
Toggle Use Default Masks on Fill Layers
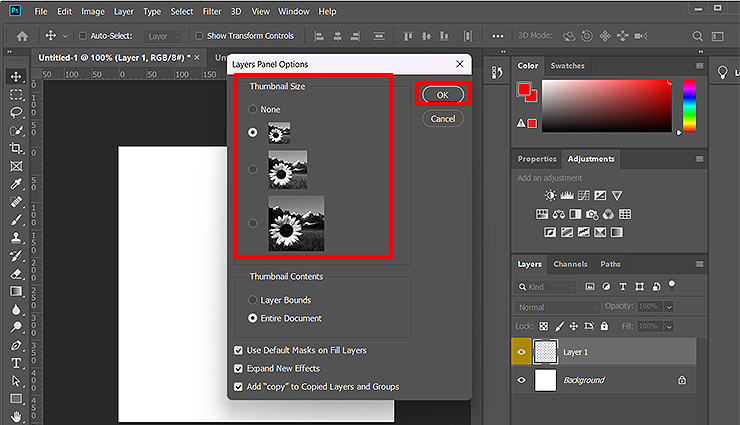pos(238,350)
